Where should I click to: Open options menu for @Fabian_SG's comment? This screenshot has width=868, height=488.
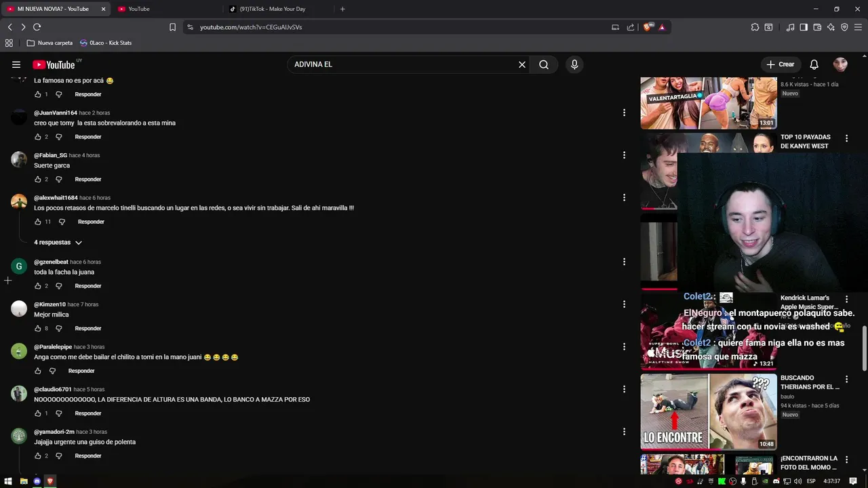[624, 155]
